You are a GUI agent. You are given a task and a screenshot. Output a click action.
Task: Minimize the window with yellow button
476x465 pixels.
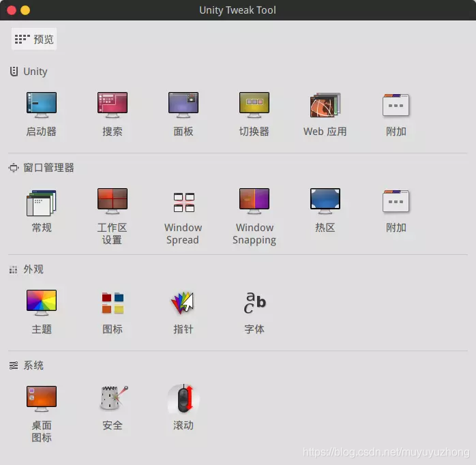point(25,10)
